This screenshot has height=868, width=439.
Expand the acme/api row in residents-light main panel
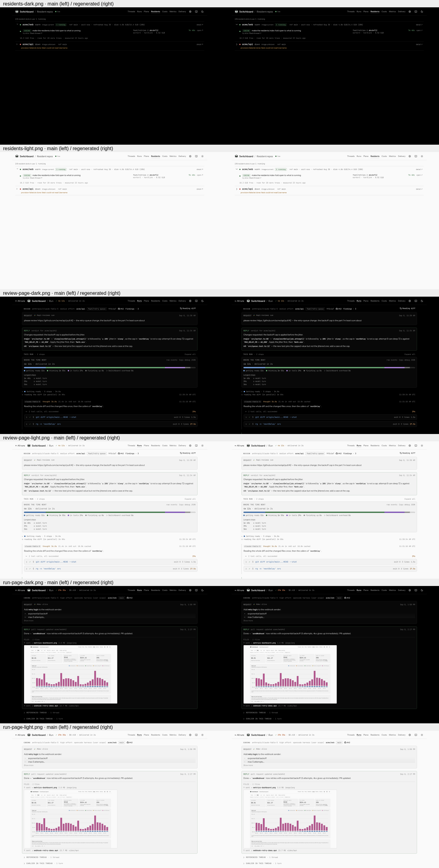click(17, 189)
